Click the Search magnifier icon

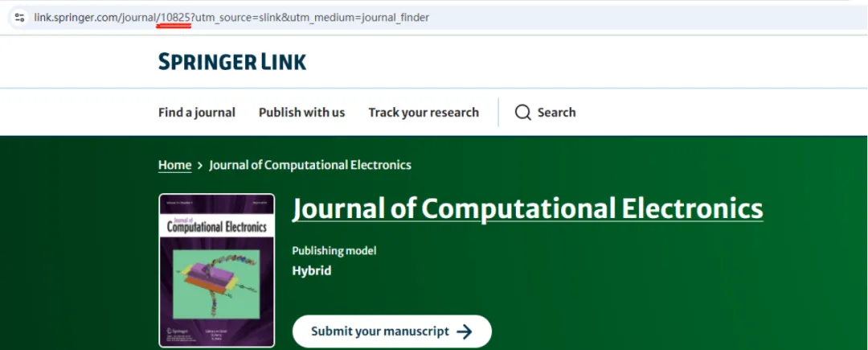[522, 113]
